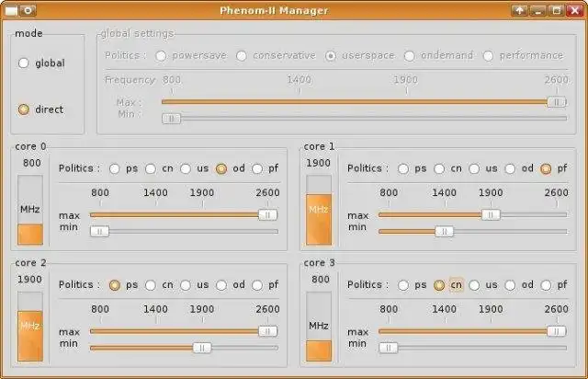Click the 1900 tick label in core 2
The image size is (588, 379).
point(202,309)
